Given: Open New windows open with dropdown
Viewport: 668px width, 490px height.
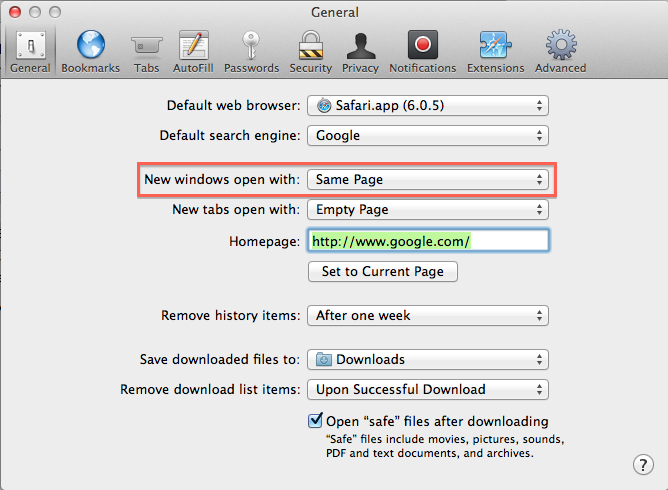Looking at the screenshot, I should click(428, 179).
